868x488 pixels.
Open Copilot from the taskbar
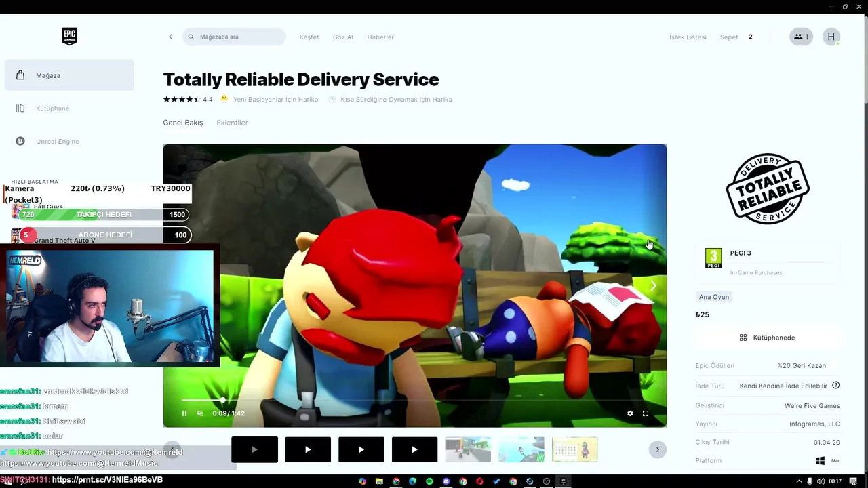[361, 481]
